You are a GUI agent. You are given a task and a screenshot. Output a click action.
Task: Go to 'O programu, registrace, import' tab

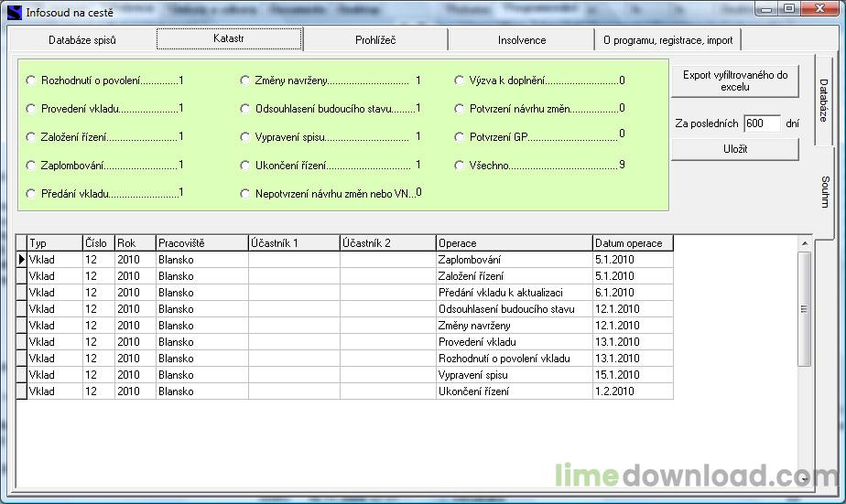[667, 40]
